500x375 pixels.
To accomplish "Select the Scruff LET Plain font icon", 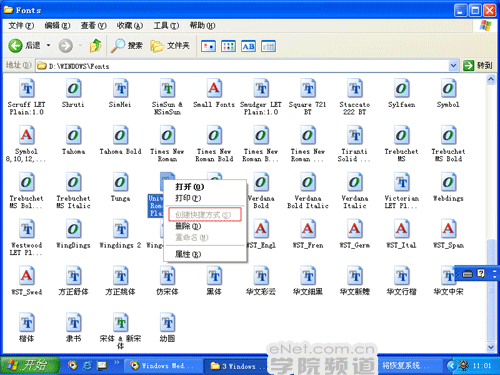I will (27, 89).
